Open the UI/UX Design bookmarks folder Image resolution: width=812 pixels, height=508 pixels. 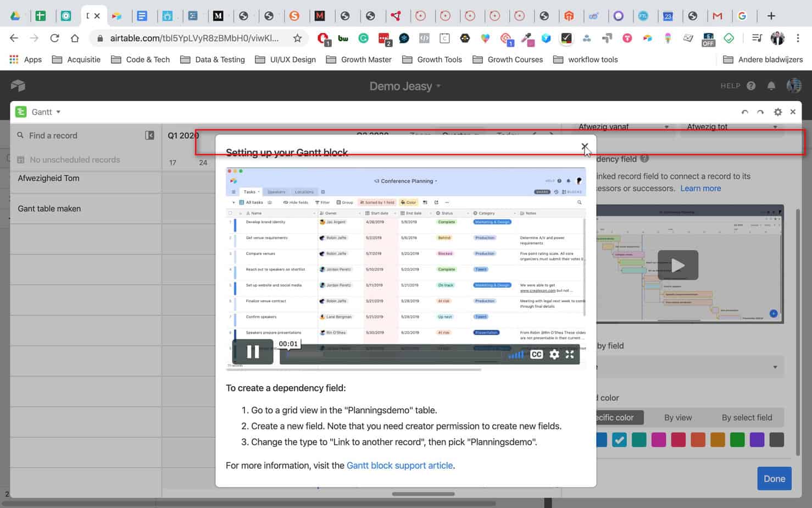(285, 59)
